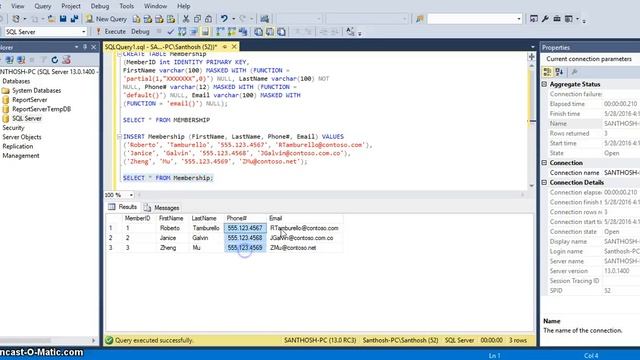
Task: Click Connect icon in Object Explorer
Action: click(x=9, y=60)
